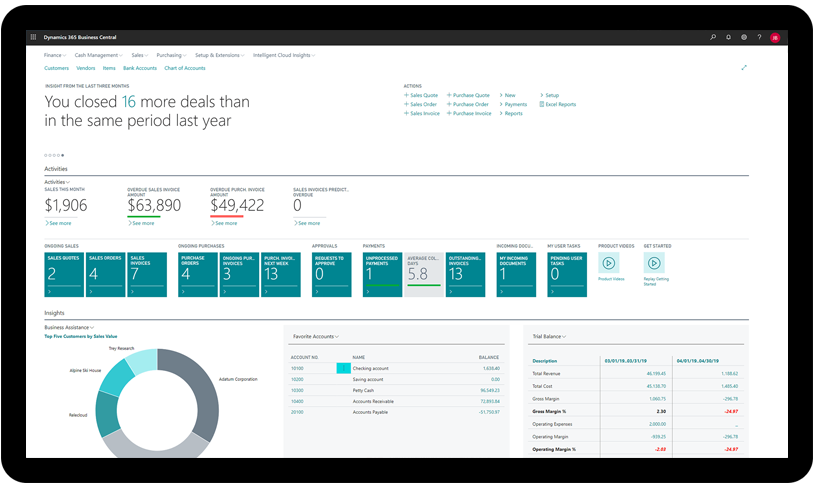
Task: Open the Sales menu
Action: (x=140, y=55)
